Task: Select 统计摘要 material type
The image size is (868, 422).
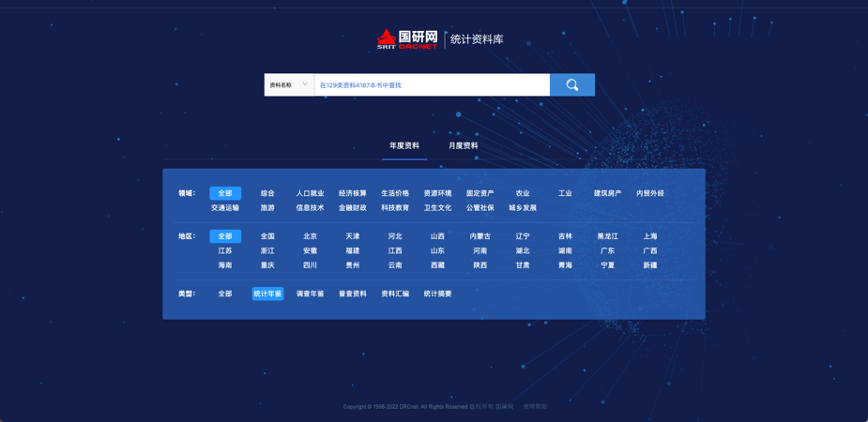Action: click(437, 294)
